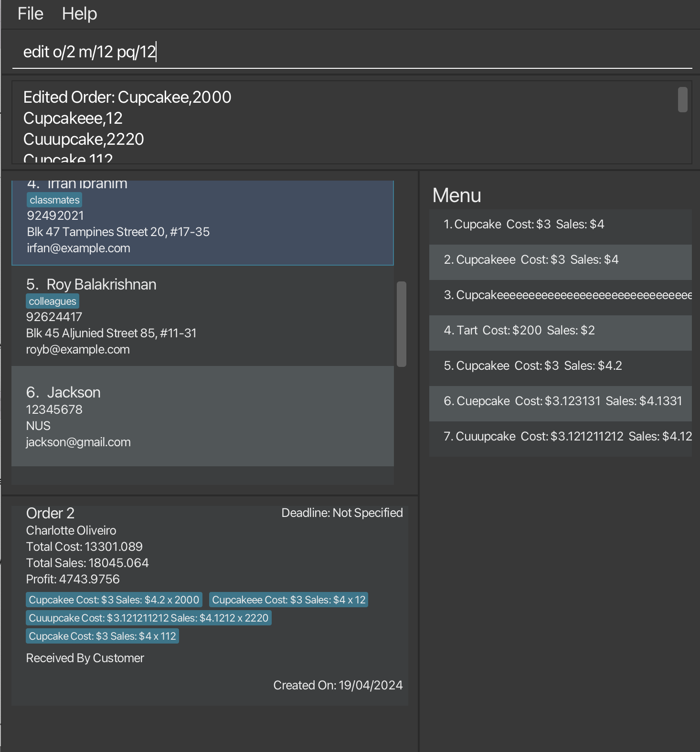Viewport: 700px width, 752px height.
Task: Click the colleagues tag
Action: [53, 301]
